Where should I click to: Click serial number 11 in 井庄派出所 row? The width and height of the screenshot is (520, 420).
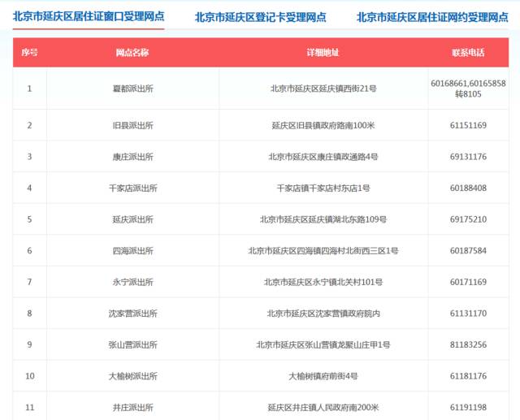30,407
